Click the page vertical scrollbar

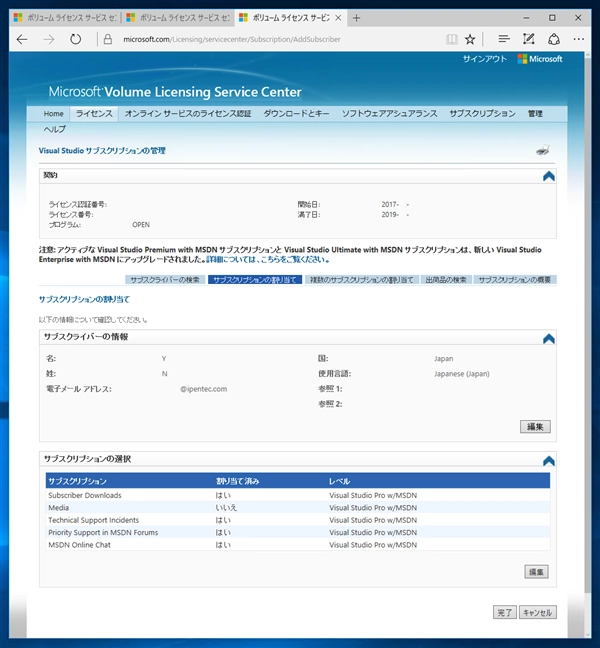[x=588, y=326]
